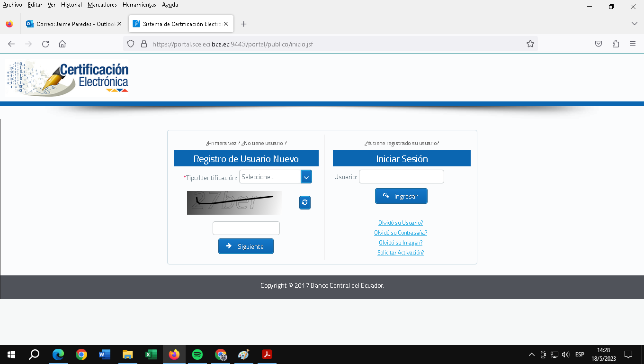
Task: Focus the Usuario input field
Action: [401, 177]
